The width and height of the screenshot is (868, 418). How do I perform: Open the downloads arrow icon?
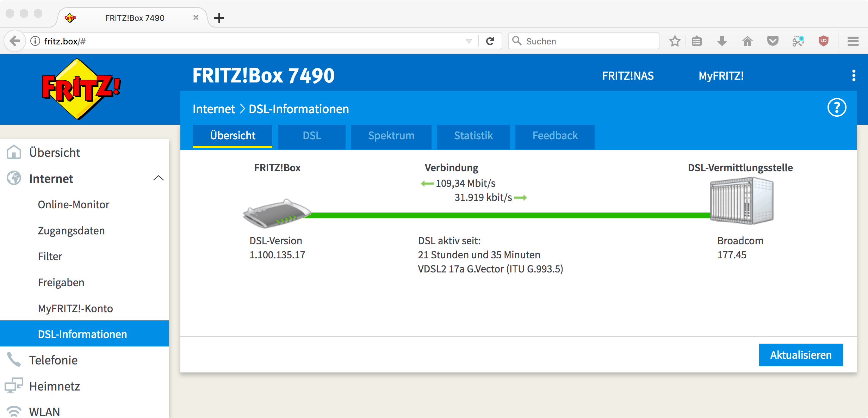coord(722,41)
